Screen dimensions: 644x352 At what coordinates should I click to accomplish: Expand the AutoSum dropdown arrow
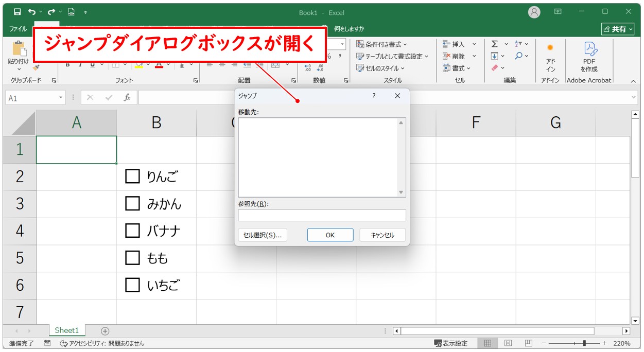click(506, 44)
